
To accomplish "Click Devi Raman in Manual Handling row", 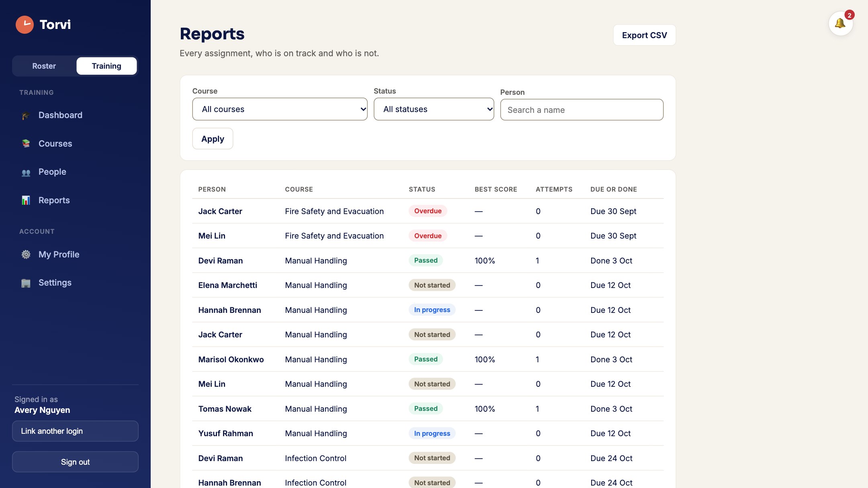I will click(221, 261).
